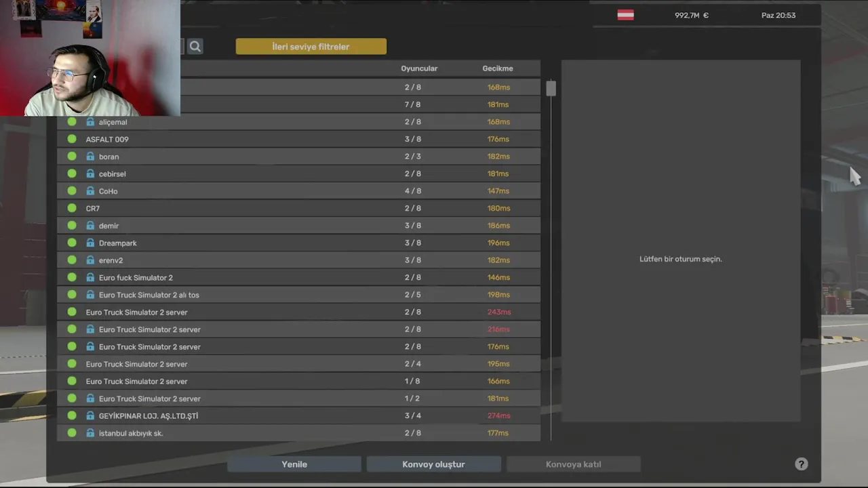Click the Austria flag icon
868x488 pixels.
(x=625, y=15)
